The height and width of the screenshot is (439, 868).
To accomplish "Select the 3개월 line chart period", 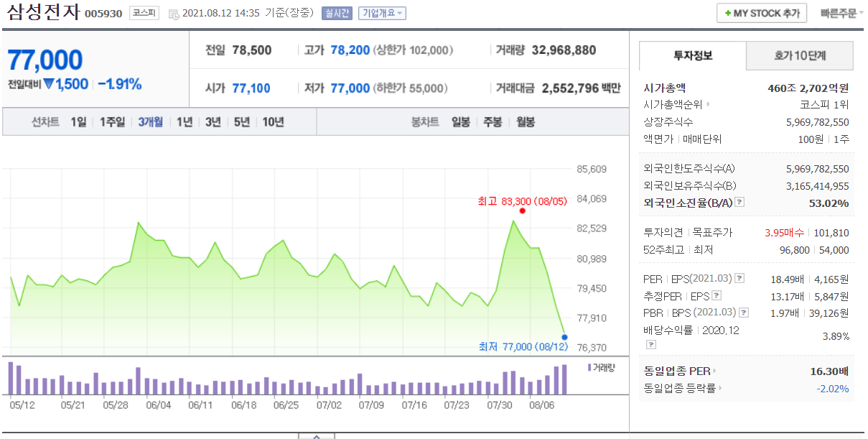I will (151, 121).
